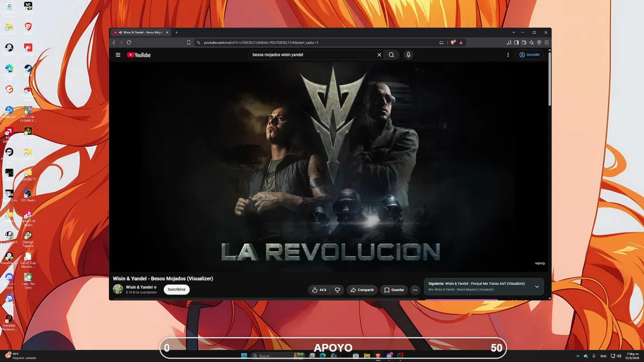Open the media control music-note icon
Image resolution: width=644 pixels, height=362 pixels.
click(509, 42)
